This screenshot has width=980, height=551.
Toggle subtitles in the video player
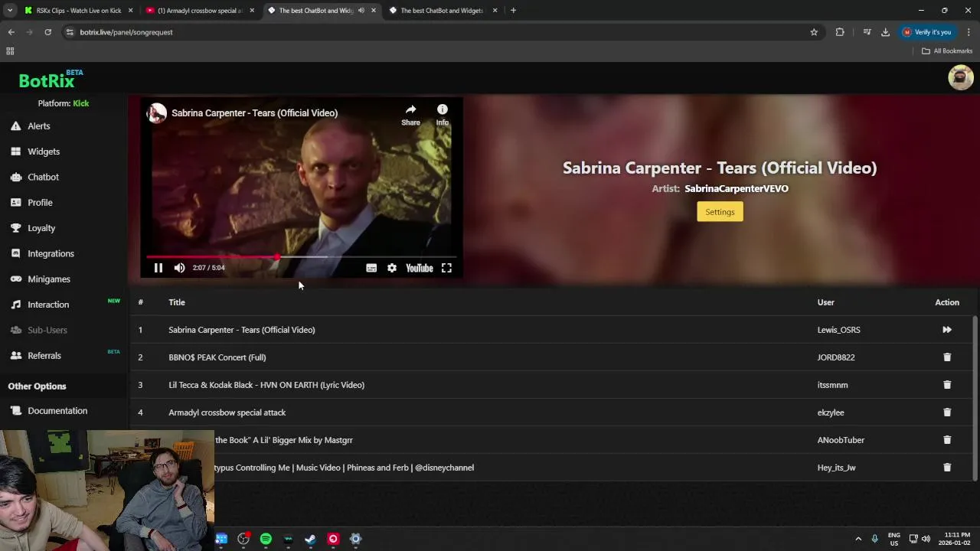(x=371, y=268)
